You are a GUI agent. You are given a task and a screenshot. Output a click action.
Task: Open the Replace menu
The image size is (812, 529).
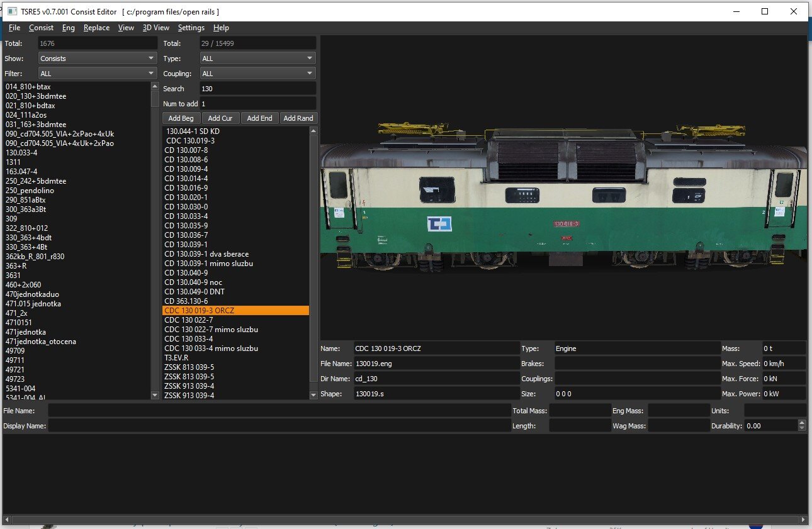point(96,28)
